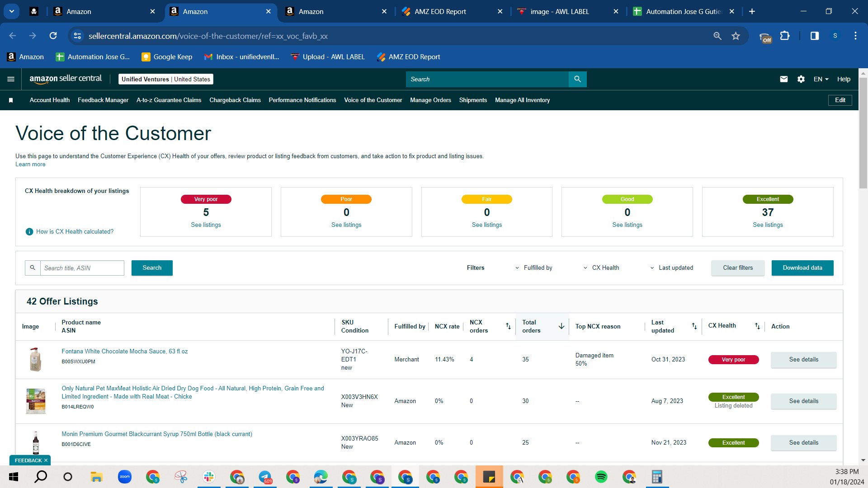Click the Amazon Seller Central logo
Viewport: 868px width, 488px height.
click(x=66, y=79)
